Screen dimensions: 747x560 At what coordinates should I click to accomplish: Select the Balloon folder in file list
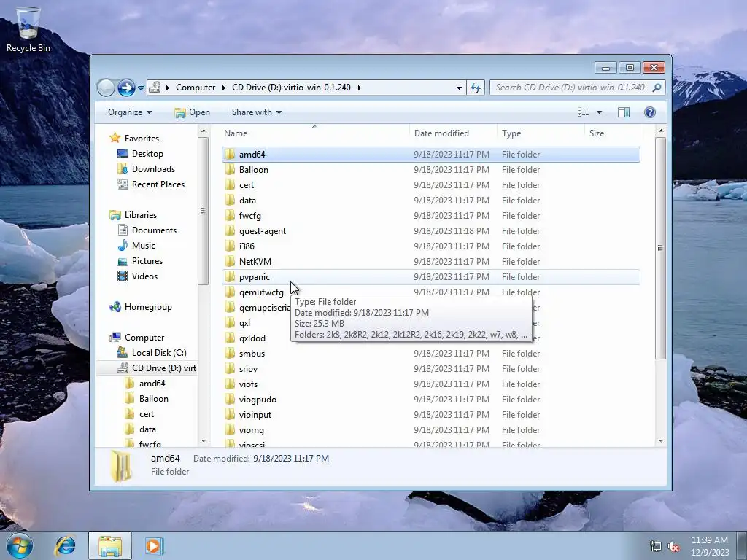point(430,169)
